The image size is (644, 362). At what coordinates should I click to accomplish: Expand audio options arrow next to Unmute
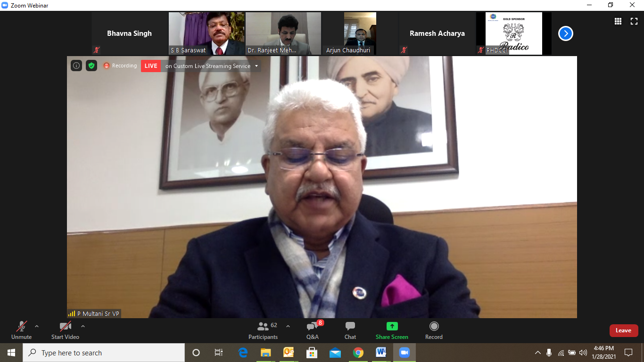pyautogui.click(x=37, y=326)
